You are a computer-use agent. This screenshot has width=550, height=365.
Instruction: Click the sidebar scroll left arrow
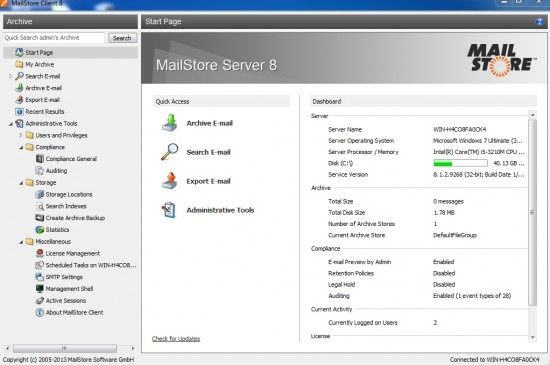7,348
